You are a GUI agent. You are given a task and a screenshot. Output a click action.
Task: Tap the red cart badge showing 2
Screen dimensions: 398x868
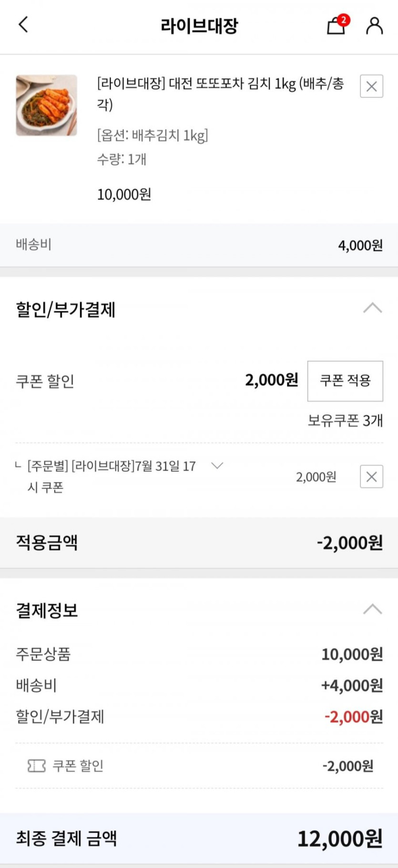[x=343, y=20]
